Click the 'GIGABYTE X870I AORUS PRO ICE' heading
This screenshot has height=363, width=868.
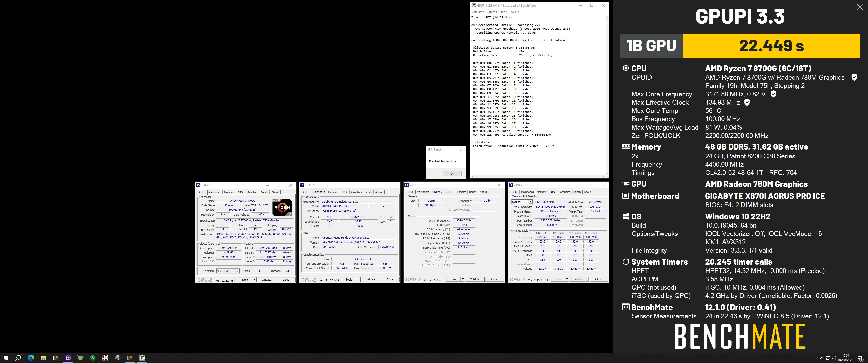click(x=765, y=196)
